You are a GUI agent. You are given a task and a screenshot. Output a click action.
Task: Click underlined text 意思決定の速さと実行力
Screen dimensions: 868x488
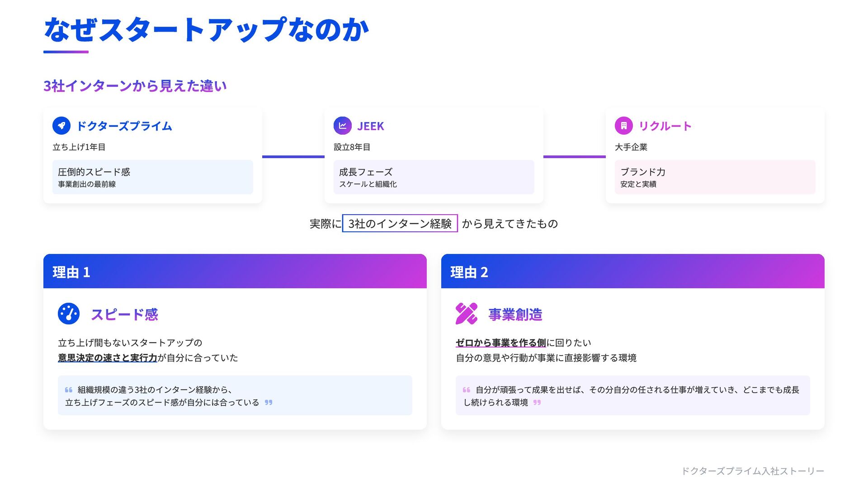108,358
